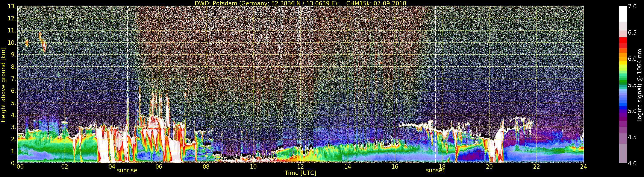Click the '04' time axis tick label
Image resolution: width=644 pixels, height=177 pixels.
[112, 166]
